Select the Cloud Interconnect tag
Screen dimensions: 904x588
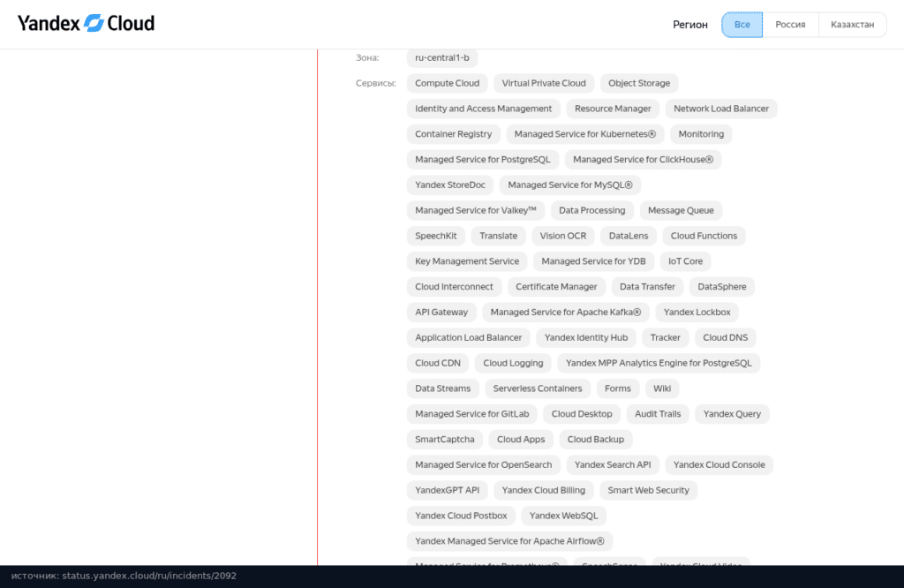pyautogui.click(x=455, y=287)
